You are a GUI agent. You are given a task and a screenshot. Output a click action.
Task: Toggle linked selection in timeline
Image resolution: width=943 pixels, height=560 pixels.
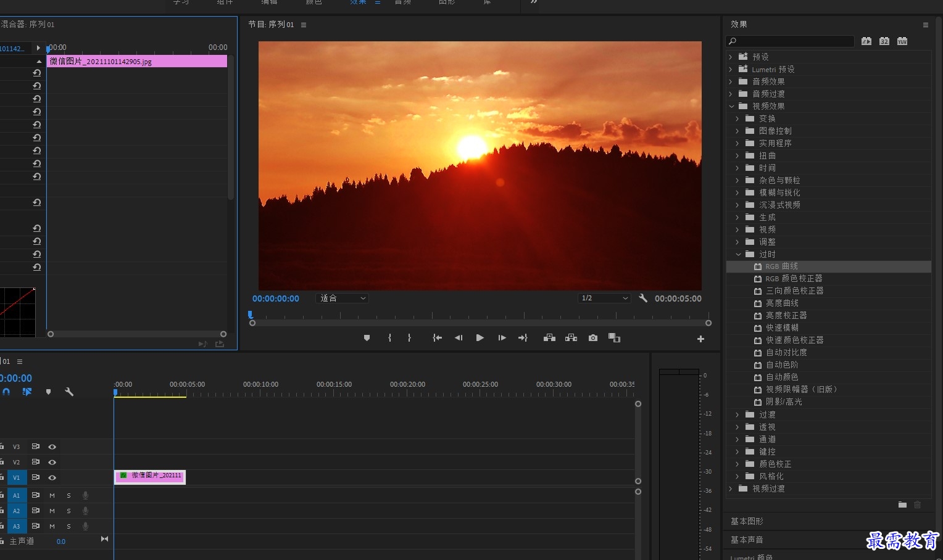27,392
